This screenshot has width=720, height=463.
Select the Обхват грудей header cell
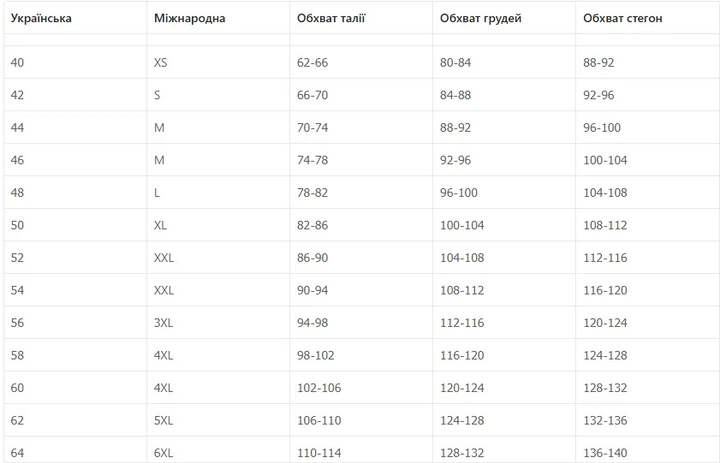pyautogui.click(x=504, y=18)
